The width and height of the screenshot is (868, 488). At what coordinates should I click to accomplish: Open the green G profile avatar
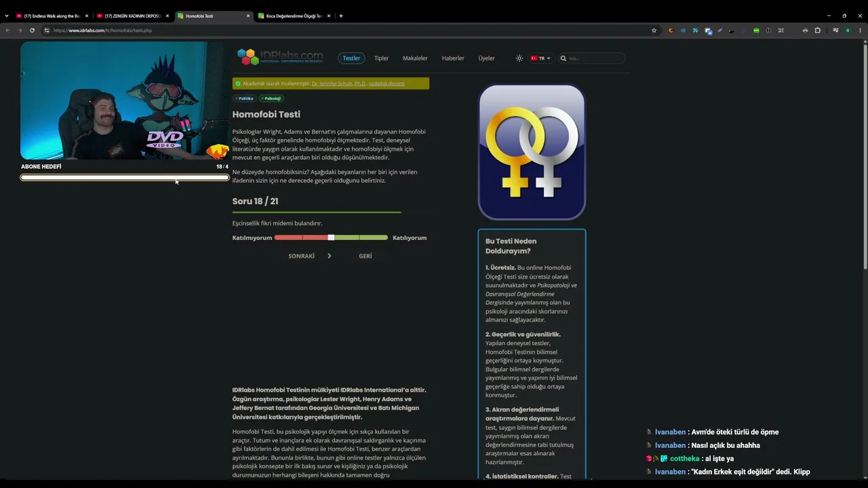click(848, 30)
